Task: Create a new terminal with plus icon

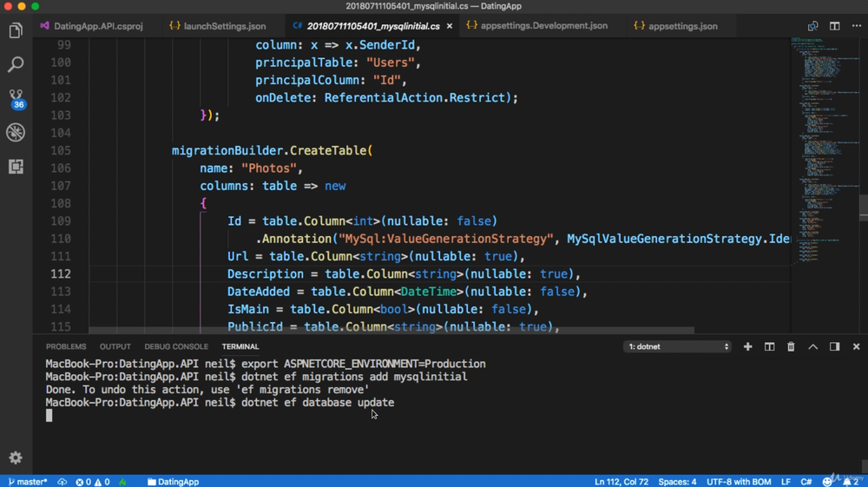Action: (748, 346)
